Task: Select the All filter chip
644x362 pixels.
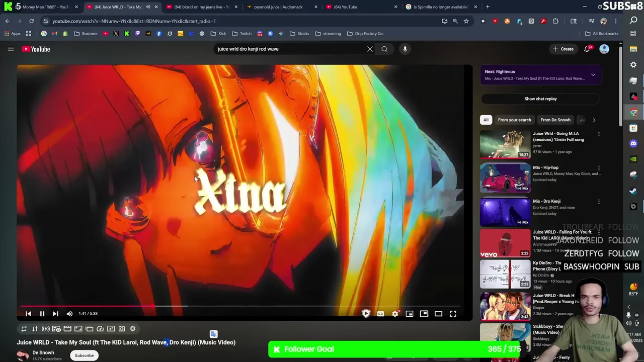Action: (486, 120)
